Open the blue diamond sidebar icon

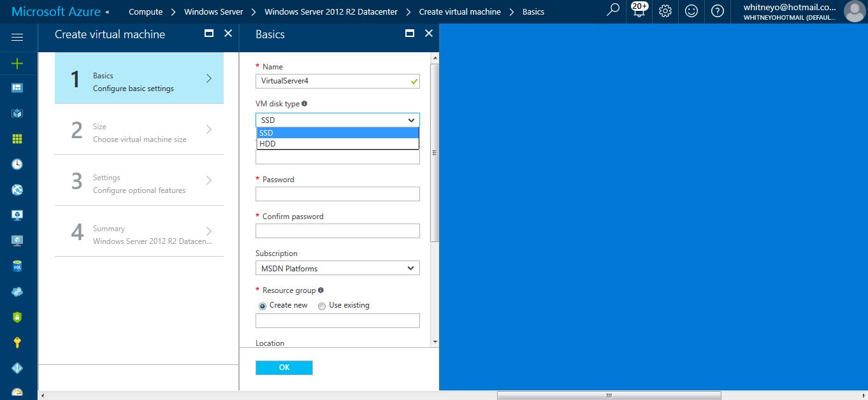coord(17,368)
